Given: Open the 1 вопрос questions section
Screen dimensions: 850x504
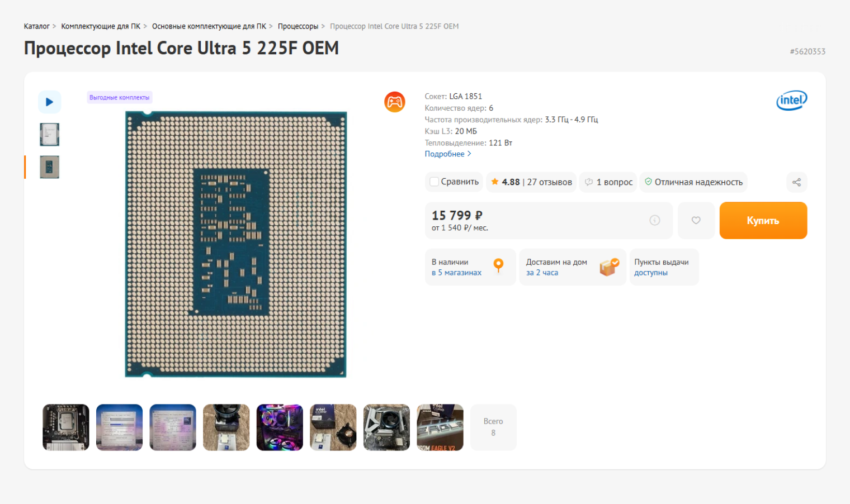Looking at the screenshot, I should pyautogui.click(x=608, y=182).
